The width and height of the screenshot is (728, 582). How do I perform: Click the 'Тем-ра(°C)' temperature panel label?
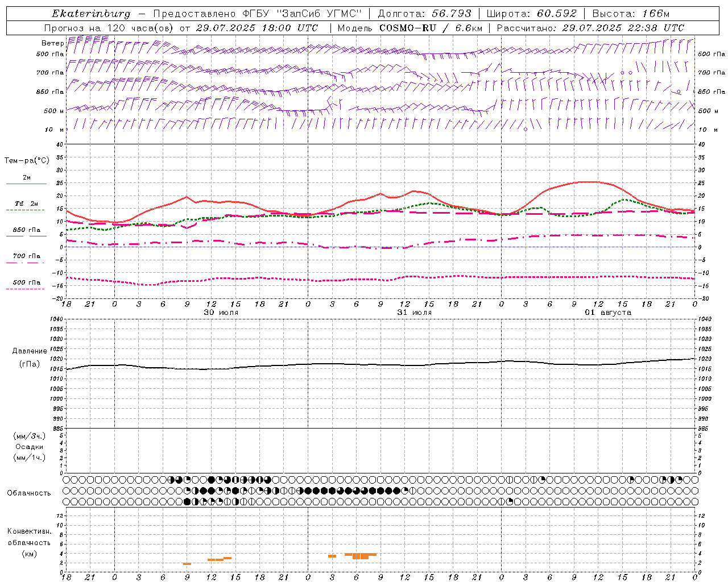pos(27,161)
